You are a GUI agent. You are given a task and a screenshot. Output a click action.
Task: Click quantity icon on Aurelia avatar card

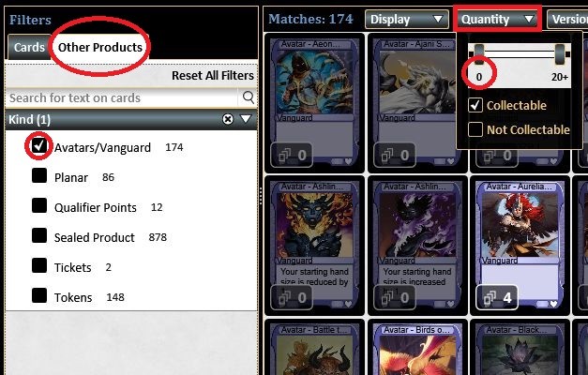click(490, 298)
